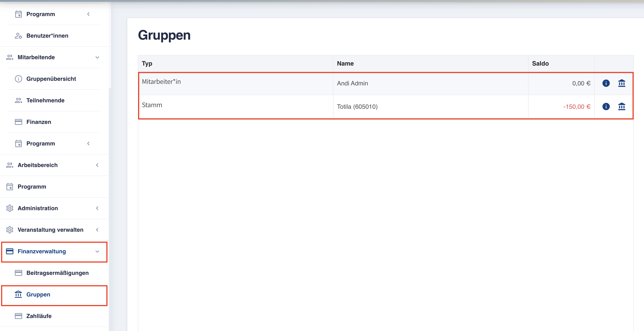Click the calendar icon beside the Arbeitsbereich Programm item
644x331 pixels.
point(9,187)
